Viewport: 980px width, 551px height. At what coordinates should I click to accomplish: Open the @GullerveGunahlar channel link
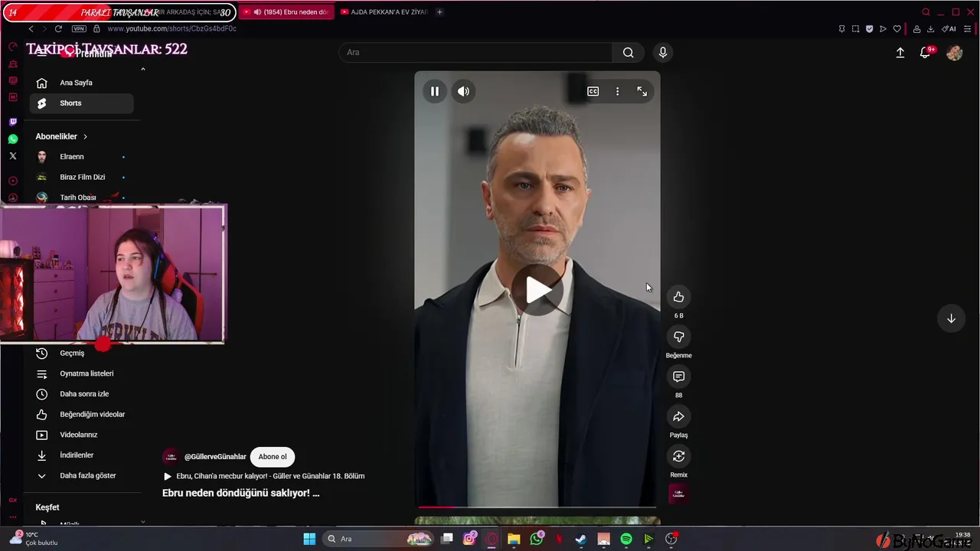coord(215,457)
